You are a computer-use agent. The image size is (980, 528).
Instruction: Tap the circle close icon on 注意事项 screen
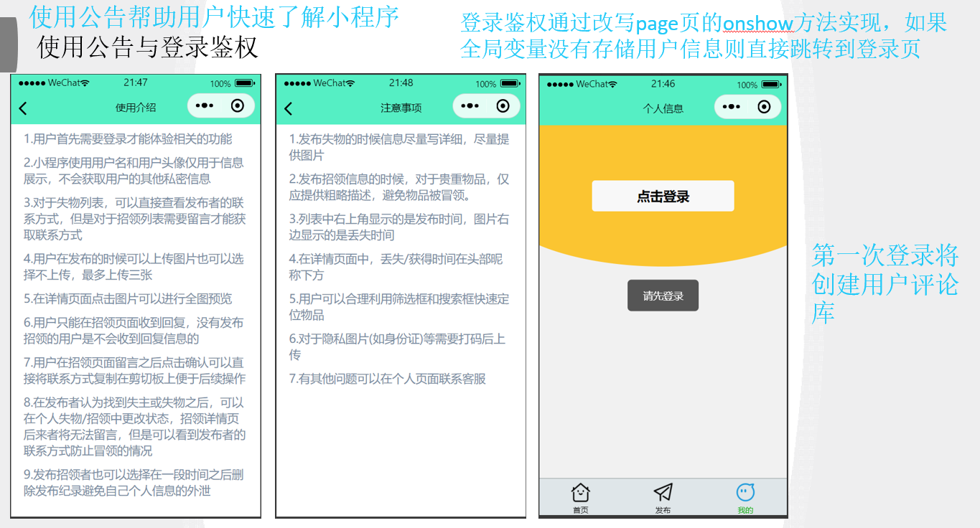coord(503,106)
